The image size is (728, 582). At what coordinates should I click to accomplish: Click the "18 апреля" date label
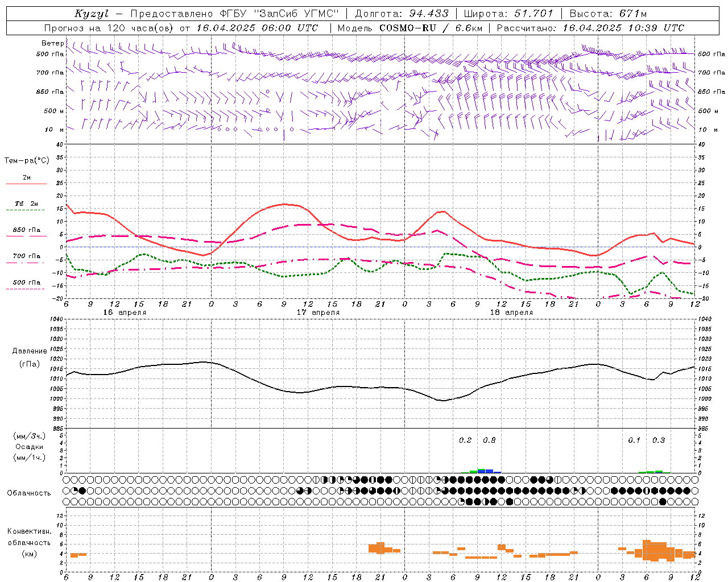tap(511, 313)
